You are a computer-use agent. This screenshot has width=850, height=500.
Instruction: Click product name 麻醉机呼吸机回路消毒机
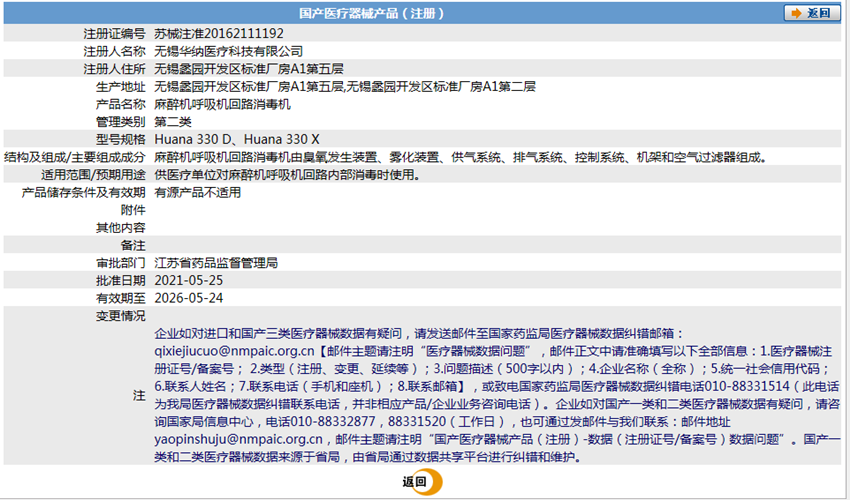tap(222, 104)
